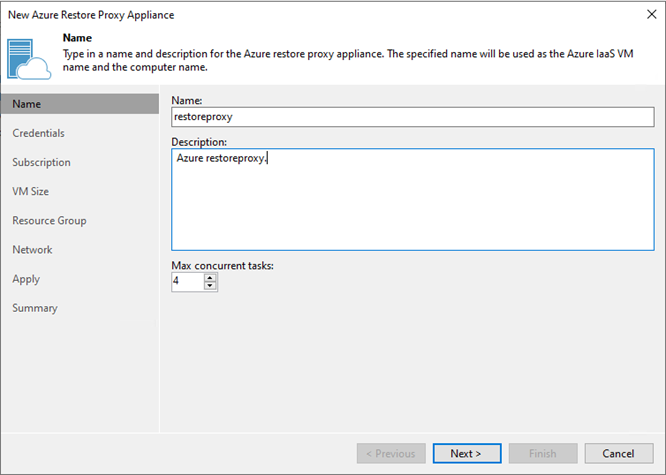Click the greyed-out Finish button
This screenshot has width=666, height=475.
pyautogui.click(x=543, y=454)
